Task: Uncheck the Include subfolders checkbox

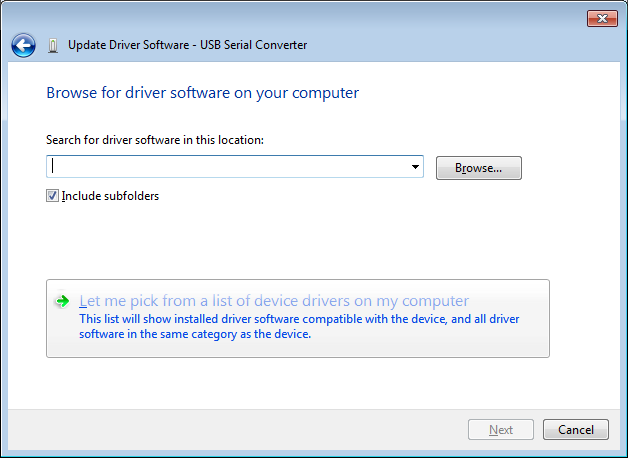Action: tap(53, 196)
